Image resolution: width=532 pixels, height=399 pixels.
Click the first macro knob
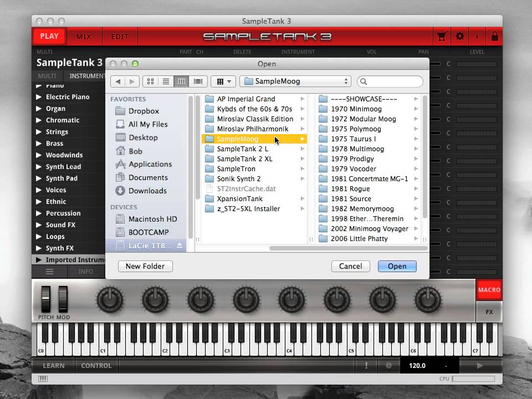[110, 300]
